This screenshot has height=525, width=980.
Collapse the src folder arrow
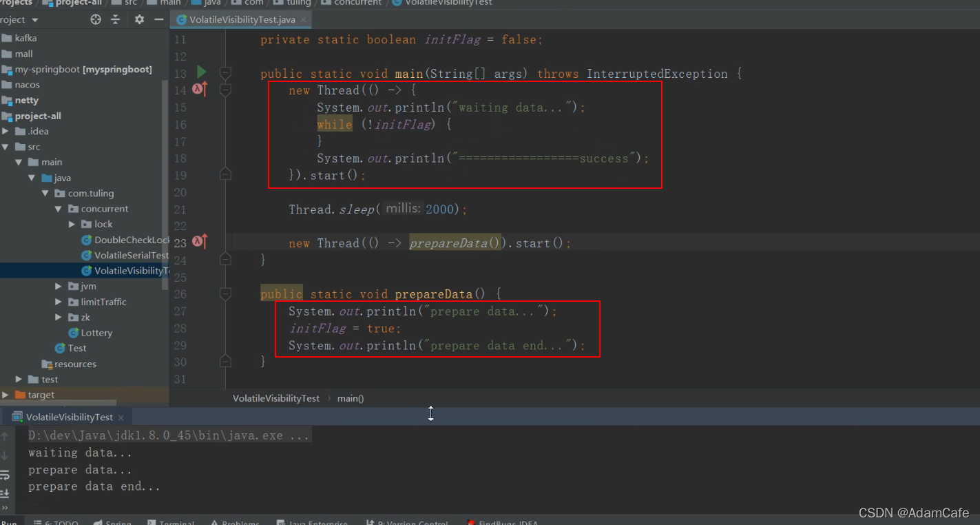click(6, 147)
